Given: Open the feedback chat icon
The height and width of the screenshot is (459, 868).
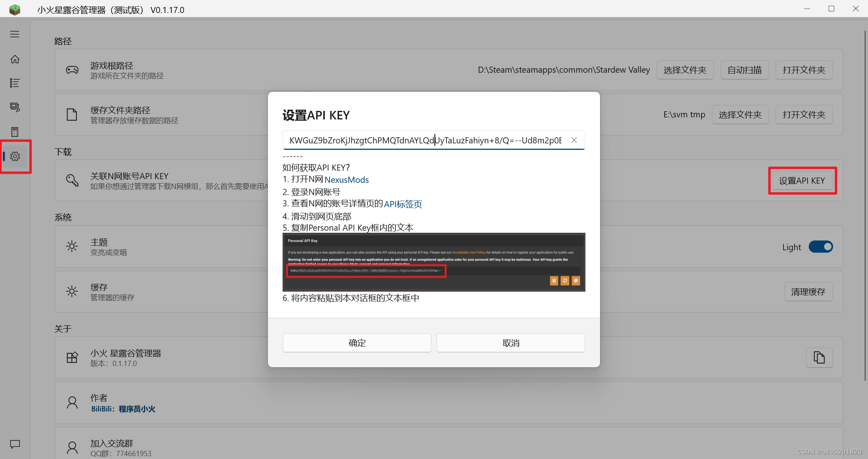Looking at the screenshot, I should click(15, 444).
